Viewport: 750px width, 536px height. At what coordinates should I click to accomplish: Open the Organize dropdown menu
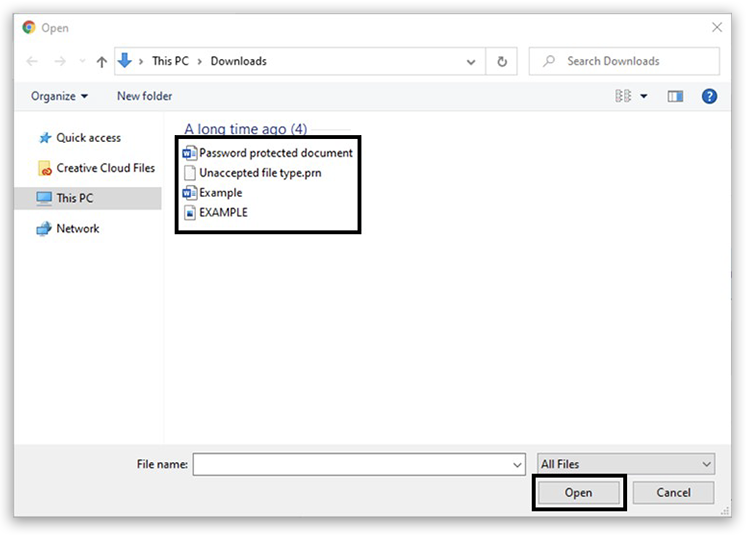[x=59, y=96]
